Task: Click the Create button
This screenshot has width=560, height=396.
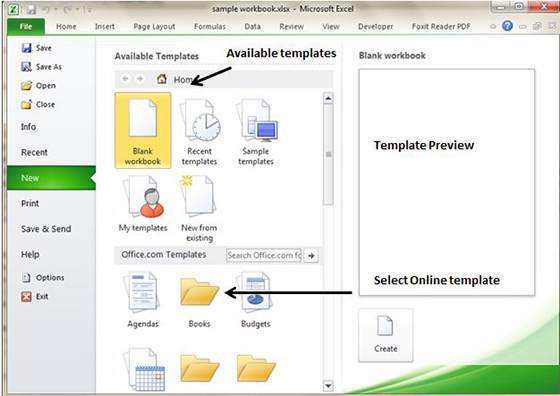Action: pyautogui.click(x=385, y=335)
